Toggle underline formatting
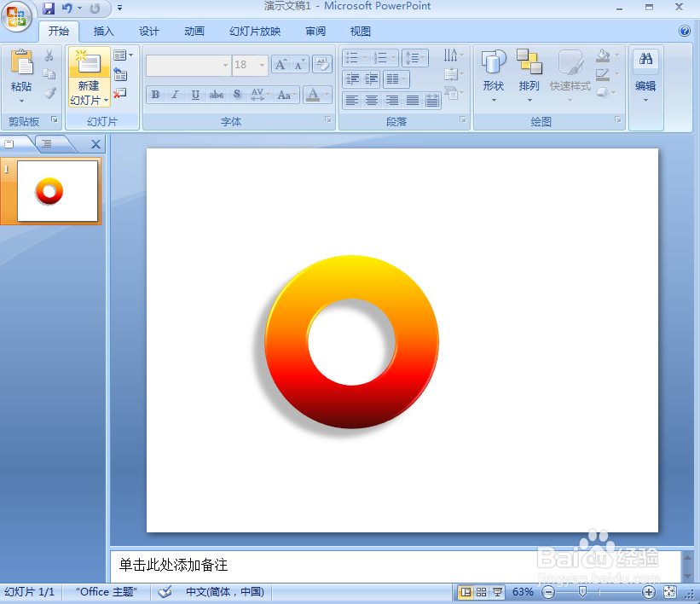Screen dimensions: 700x604 195,95
